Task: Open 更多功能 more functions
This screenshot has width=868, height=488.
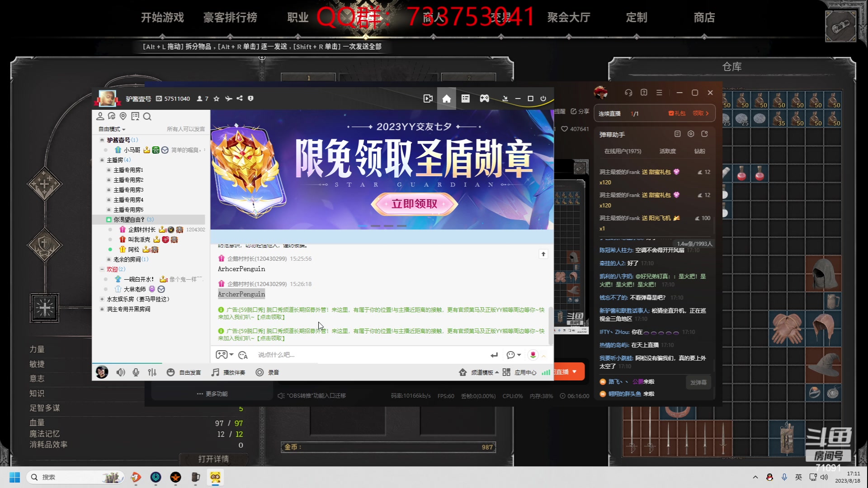Action: [x=212, y=394]
